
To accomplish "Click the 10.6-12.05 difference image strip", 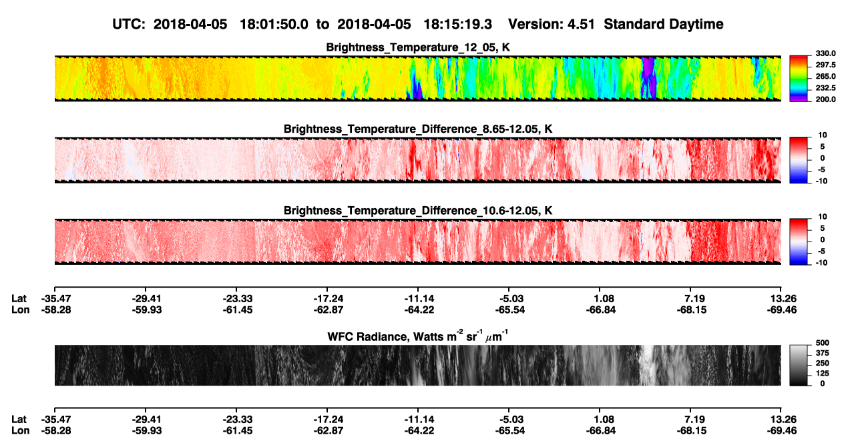I will [418, 242].
